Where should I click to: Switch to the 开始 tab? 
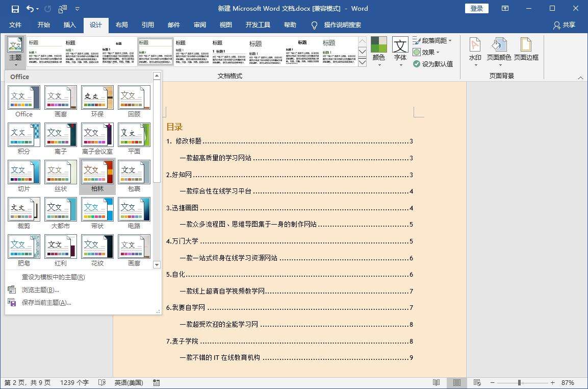click(43, 25)
